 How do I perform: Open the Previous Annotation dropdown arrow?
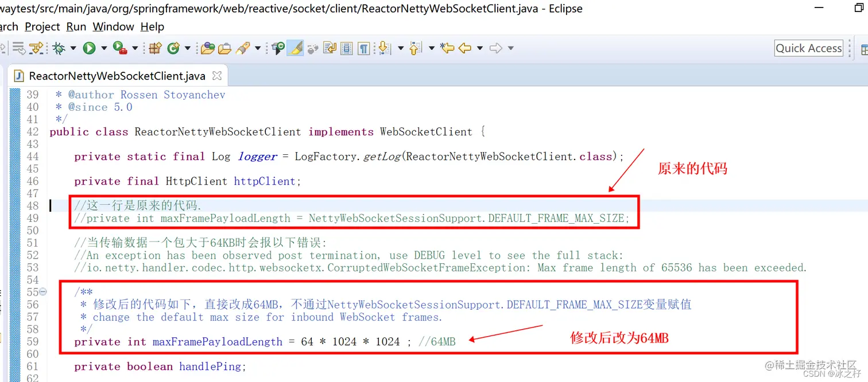pyautogui.click(x=432, y=48)
